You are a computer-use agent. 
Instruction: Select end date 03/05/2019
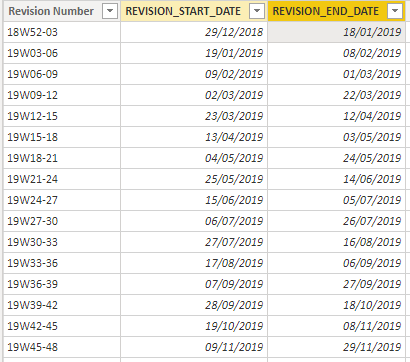click(x=336, y=137)
